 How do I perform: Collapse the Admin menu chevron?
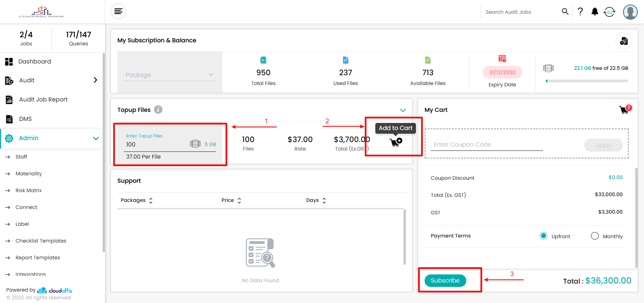pos(96,138)
